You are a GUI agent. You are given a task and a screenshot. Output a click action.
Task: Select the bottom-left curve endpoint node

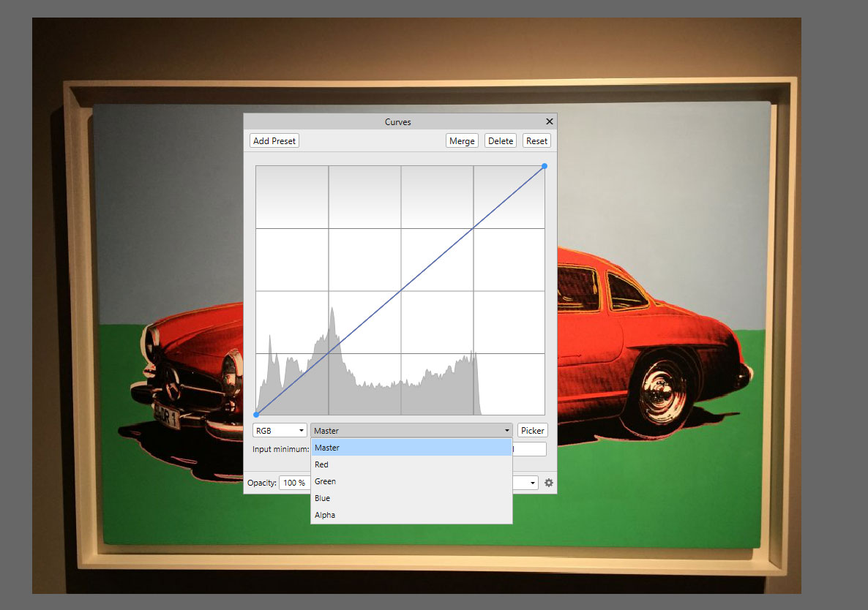pyautogui.click(x=258, y=413)
